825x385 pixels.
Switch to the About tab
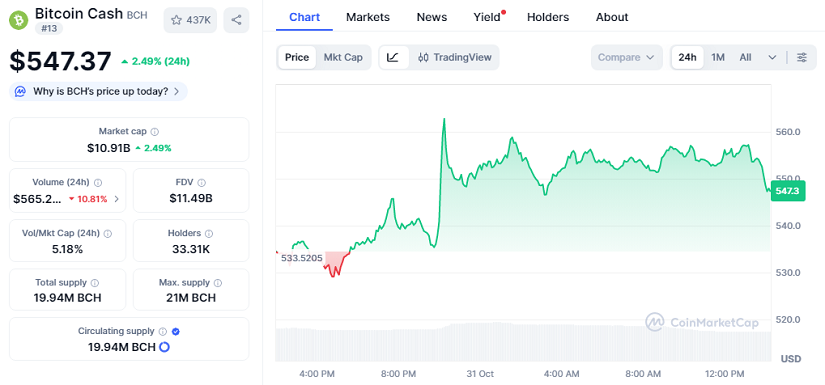(612, 17)
